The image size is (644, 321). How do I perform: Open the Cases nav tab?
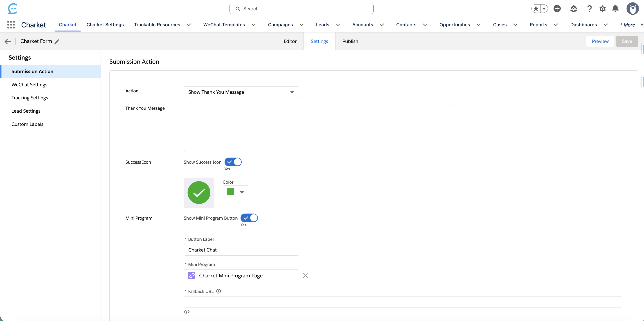pyautogui.click(x=500, y=25)
